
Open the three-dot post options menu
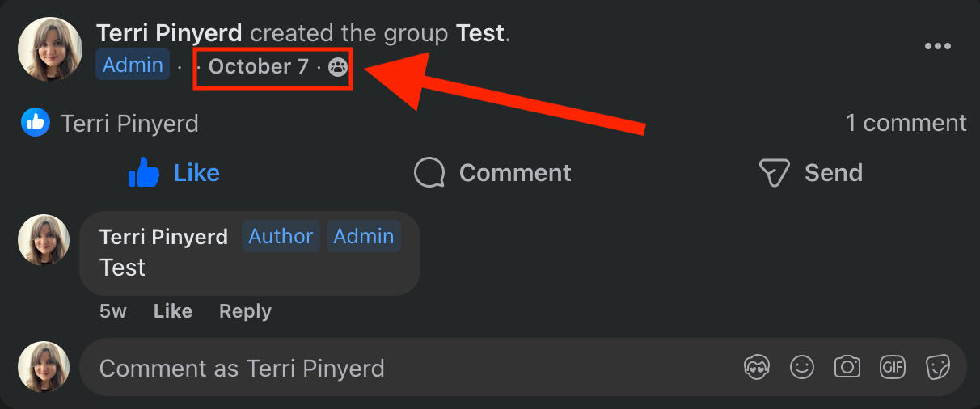tap(937, 47)
